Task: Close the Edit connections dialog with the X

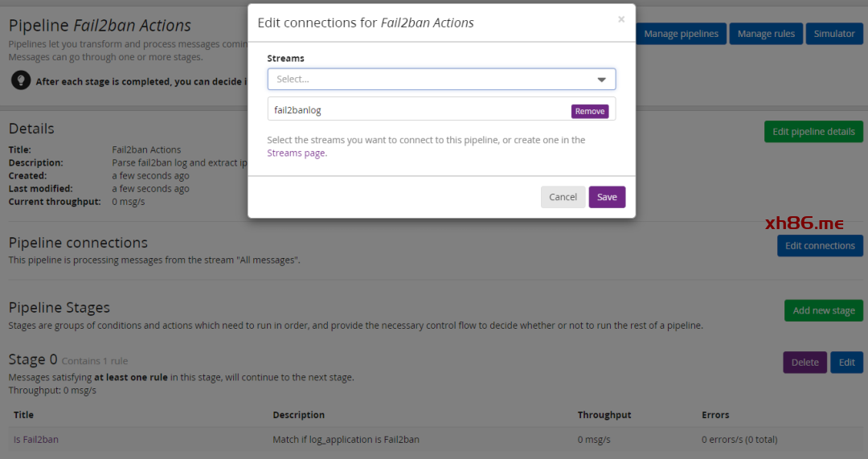Action: pyautogui.click(x=620, y=19)
